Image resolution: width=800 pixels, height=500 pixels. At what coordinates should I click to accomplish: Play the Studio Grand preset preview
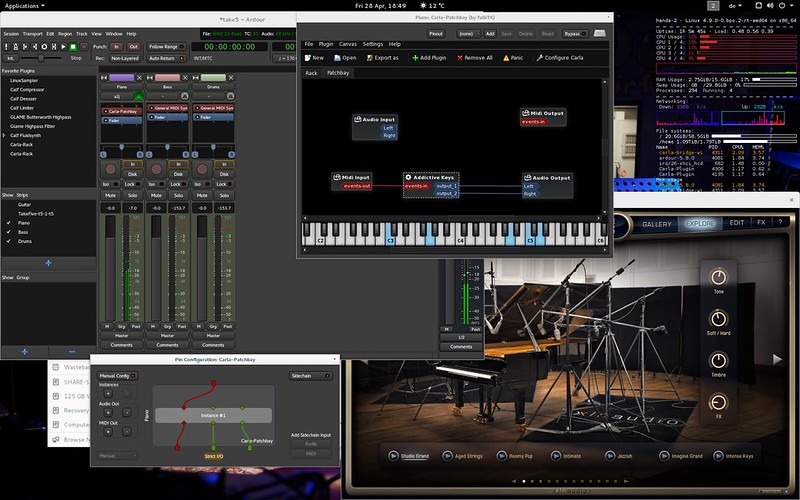click(x=393, y=456)
